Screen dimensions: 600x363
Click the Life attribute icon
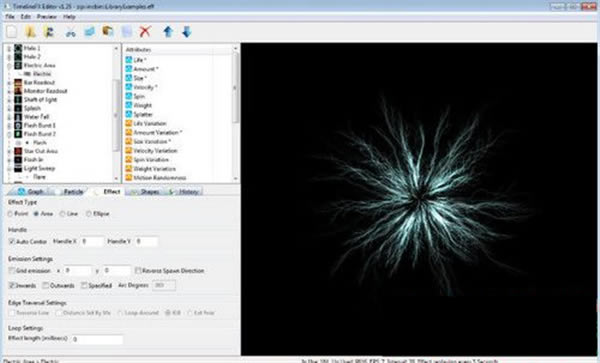[129, 60]
